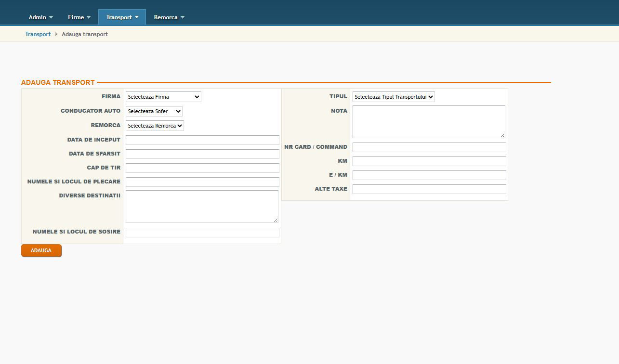The height and width of the screenshot is (364, 619).
Task: Expand the Selecteaza Sofer dropdown
Action: pos(154,111)
